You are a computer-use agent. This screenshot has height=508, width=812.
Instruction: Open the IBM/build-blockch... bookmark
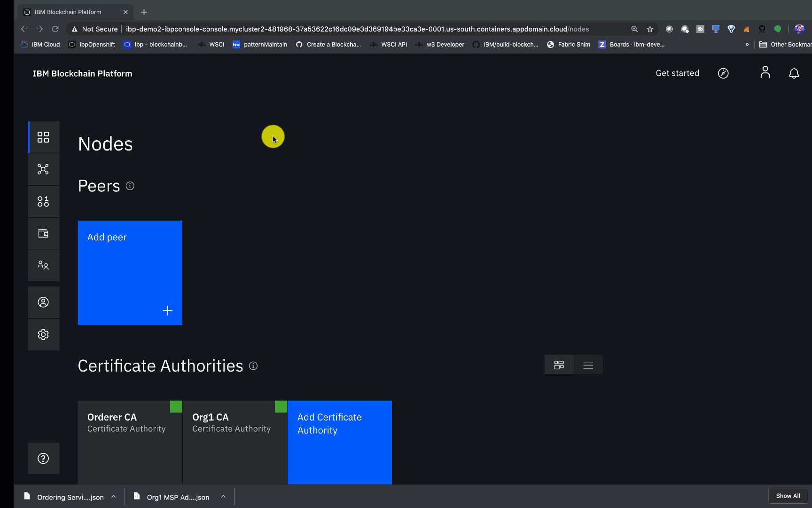(506, 45)
